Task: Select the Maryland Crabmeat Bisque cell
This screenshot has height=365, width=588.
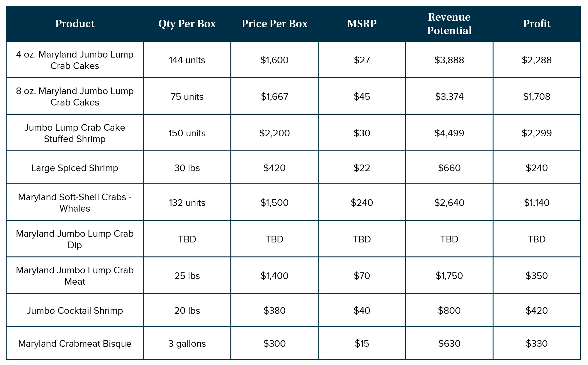Action: pyautogui.click(x=75, y=343)
